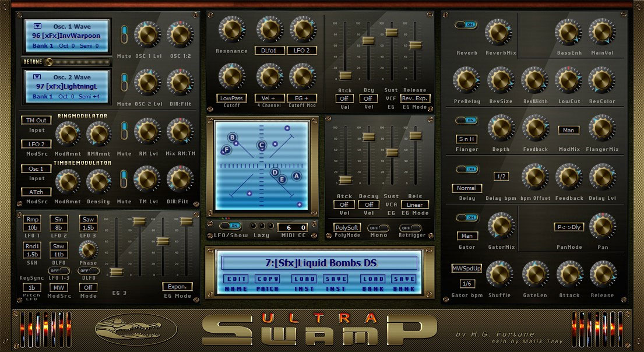
Task: Open the TM Out ring modulator input selector
Action: (x=36, y=121)
